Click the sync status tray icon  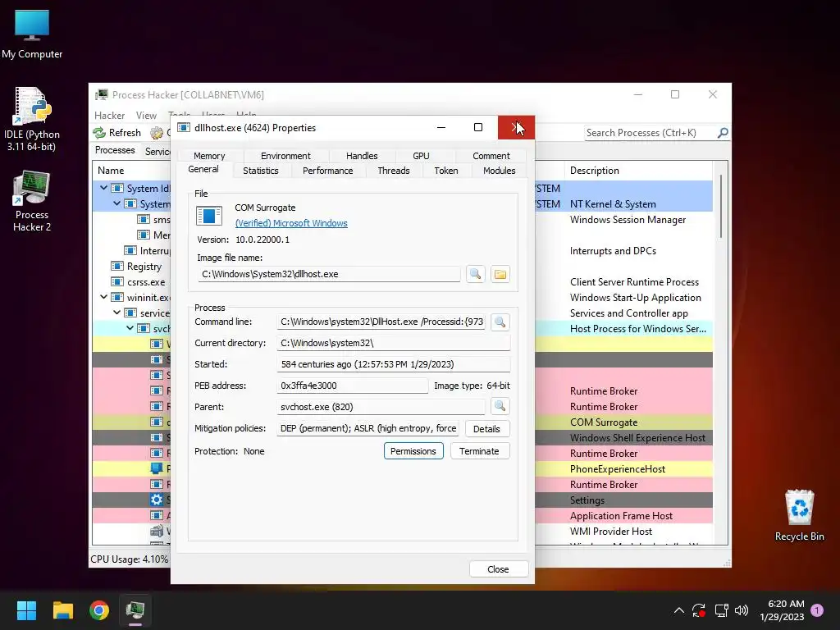[x=699, y=610]
